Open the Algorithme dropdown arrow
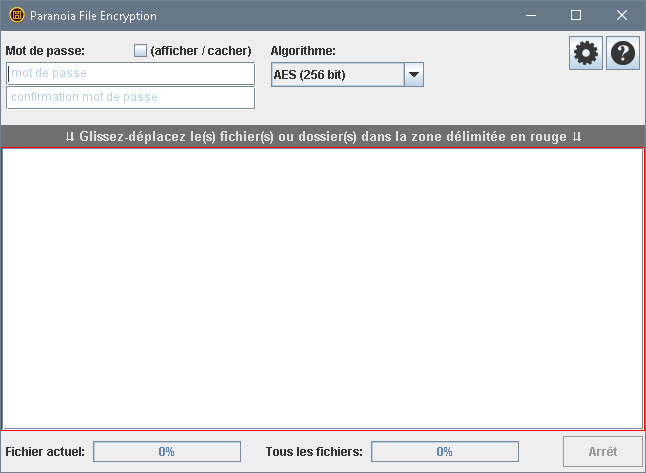The image size is (646, 473). 414,75
